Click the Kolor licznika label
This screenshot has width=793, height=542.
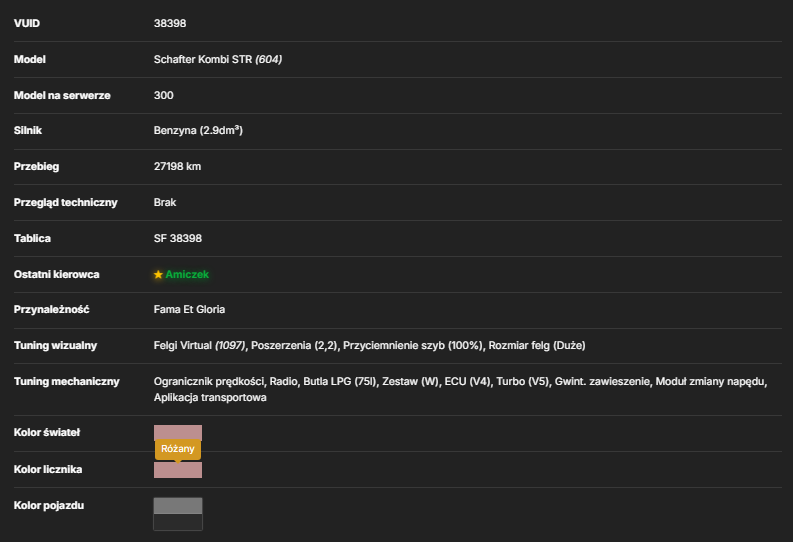point(48,469)
